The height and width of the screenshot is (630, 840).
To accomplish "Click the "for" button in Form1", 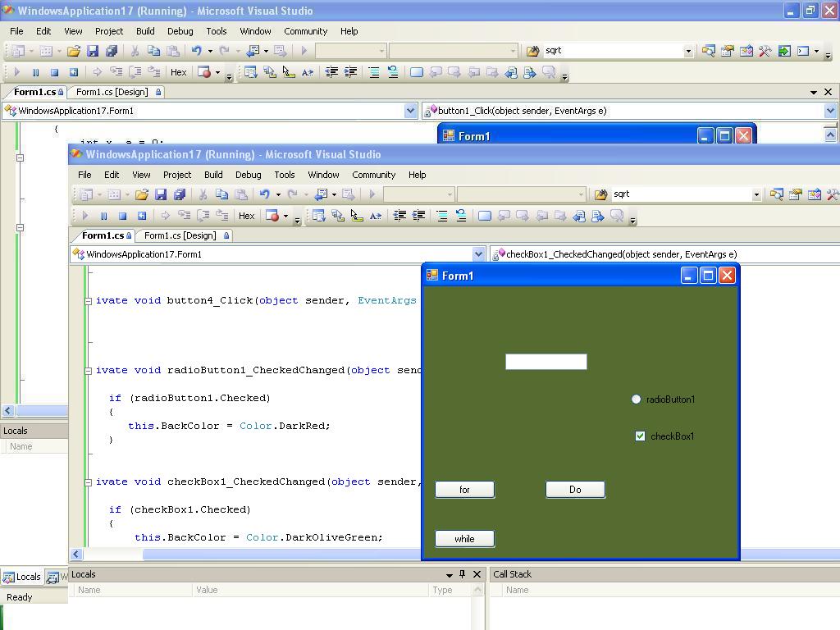I will tap(464, 490).
